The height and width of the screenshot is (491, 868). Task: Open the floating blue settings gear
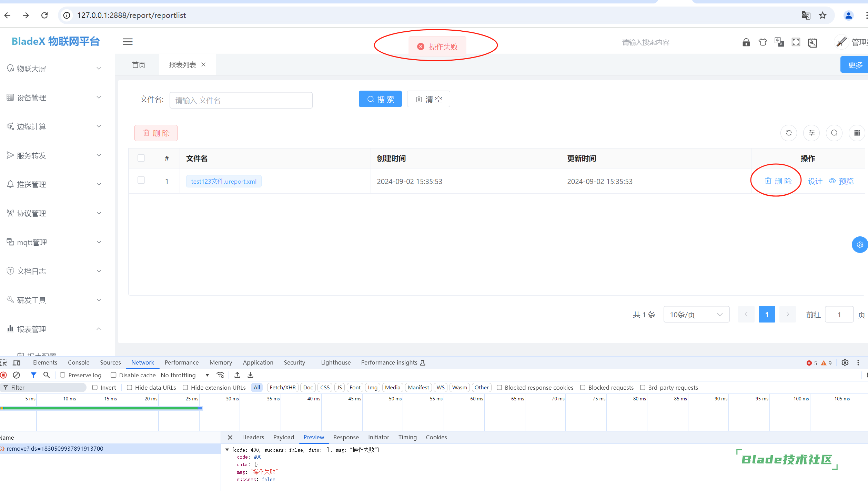(860, 245)
